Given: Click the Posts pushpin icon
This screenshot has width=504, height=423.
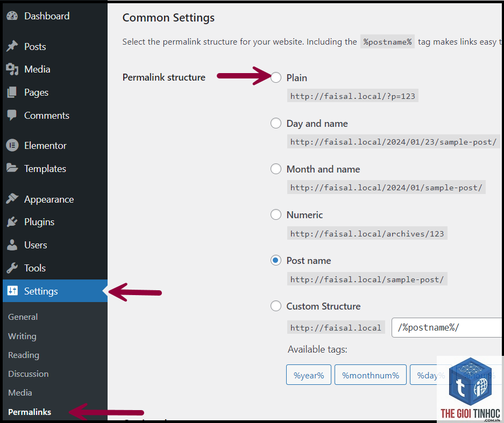Looking at the screenshot, I should (x=12, y=46).
